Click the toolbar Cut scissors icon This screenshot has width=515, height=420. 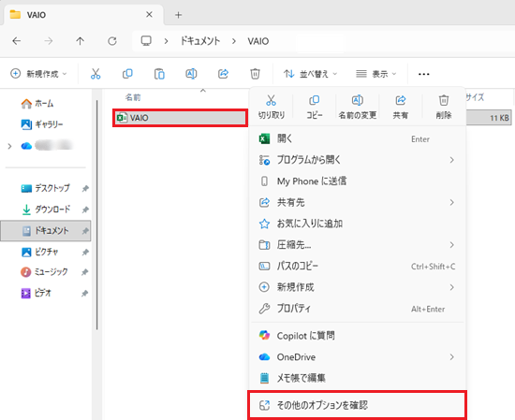pyautogui.click(x=96, y=74)
